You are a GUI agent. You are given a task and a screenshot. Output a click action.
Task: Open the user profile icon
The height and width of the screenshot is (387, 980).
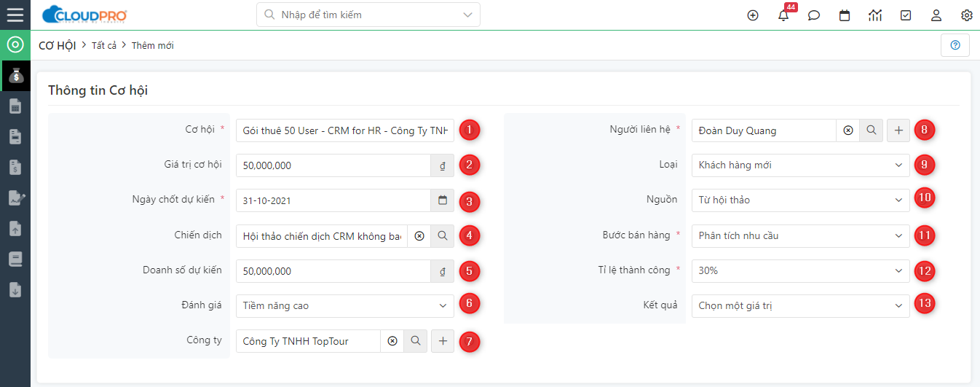[x=936, y=15]
